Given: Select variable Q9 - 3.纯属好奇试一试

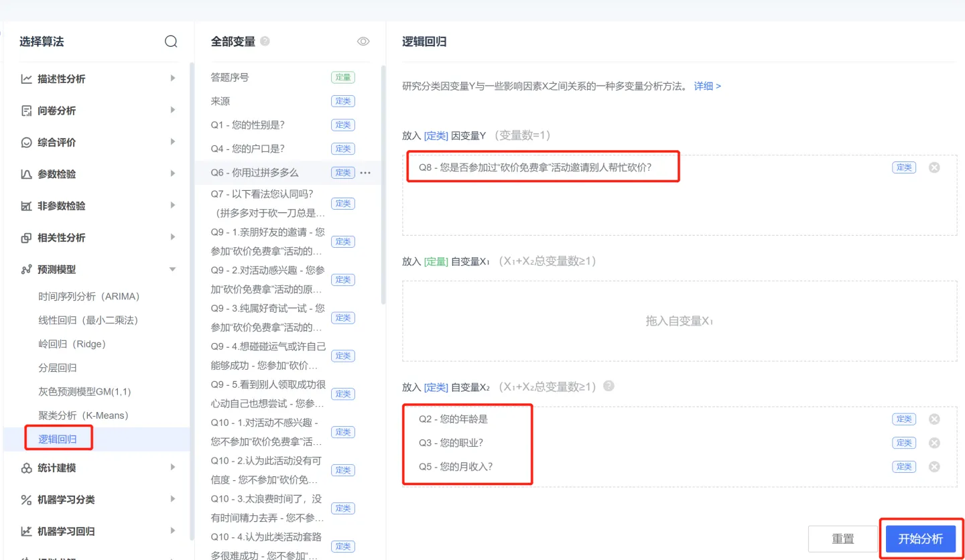Looking at the screenshot, I should point(268,318).
